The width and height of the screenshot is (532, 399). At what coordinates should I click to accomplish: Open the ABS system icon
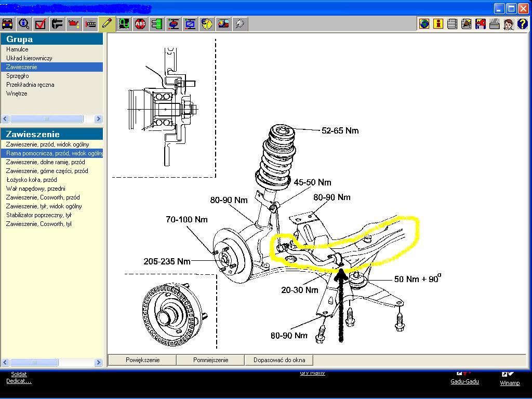tap(140, 24)
